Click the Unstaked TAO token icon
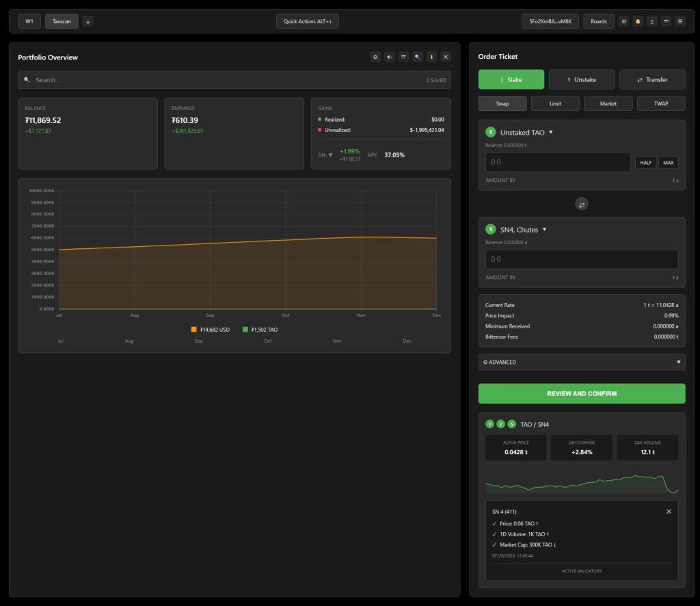 [x=491, y=132]
